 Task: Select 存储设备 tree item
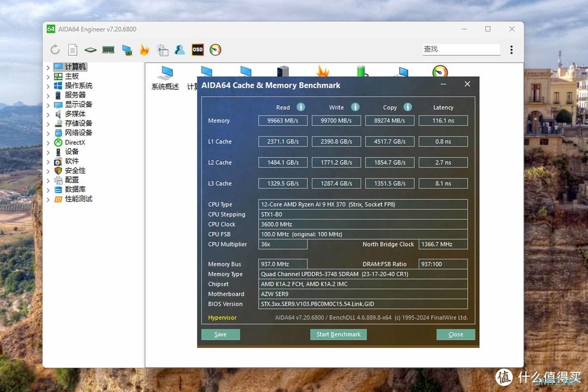[78, 123]
